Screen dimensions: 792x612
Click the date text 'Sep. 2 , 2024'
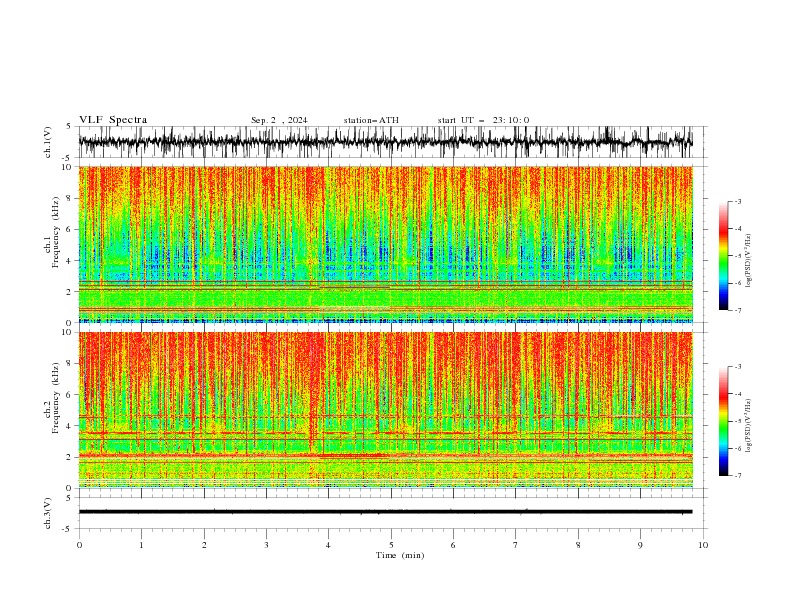[x=279, y=120]
